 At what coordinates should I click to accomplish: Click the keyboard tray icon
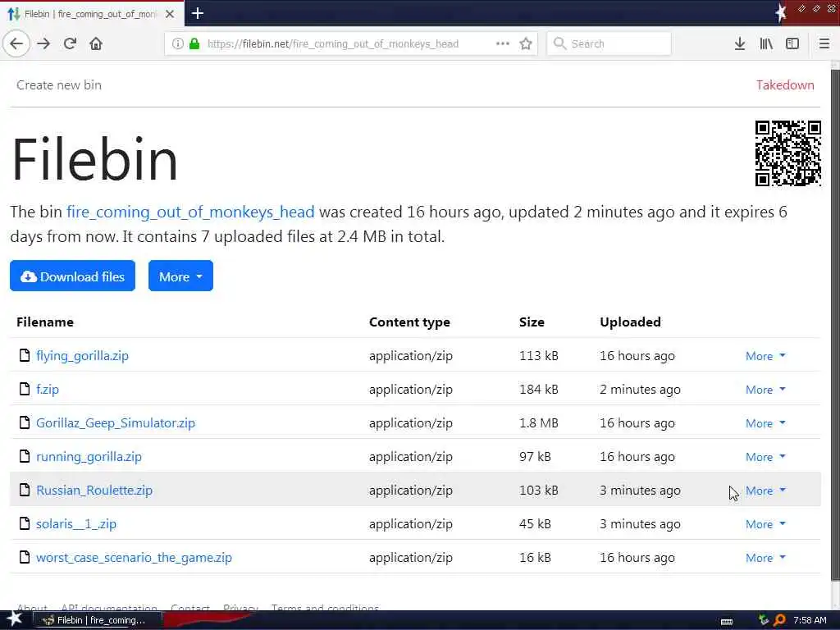click(x=727, y=622)
